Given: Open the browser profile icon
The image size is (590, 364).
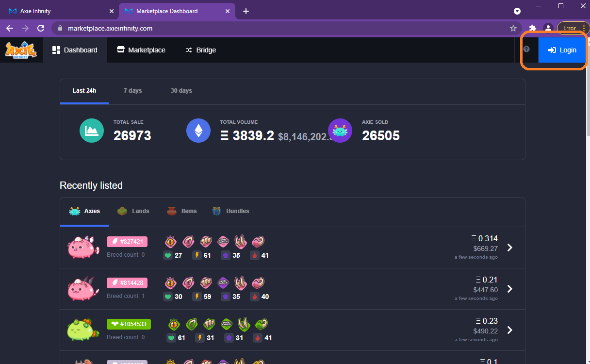Looking at the screenshot, I should [x=548, y=28].
